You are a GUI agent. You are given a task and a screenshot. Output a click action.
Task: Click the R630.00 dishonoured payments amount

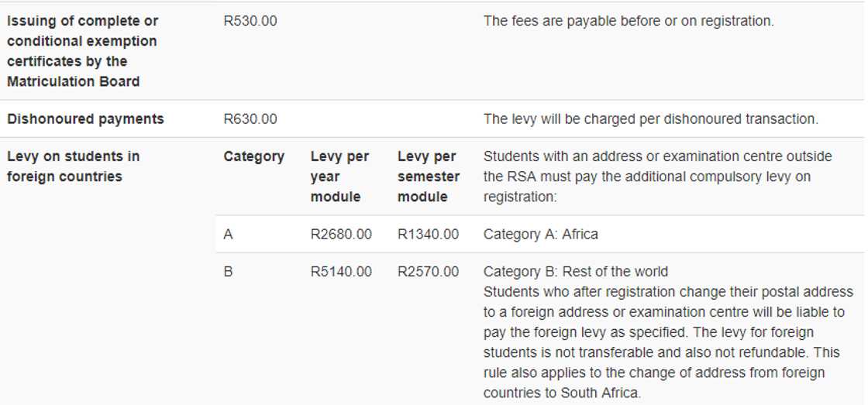(x=250, y=119)
